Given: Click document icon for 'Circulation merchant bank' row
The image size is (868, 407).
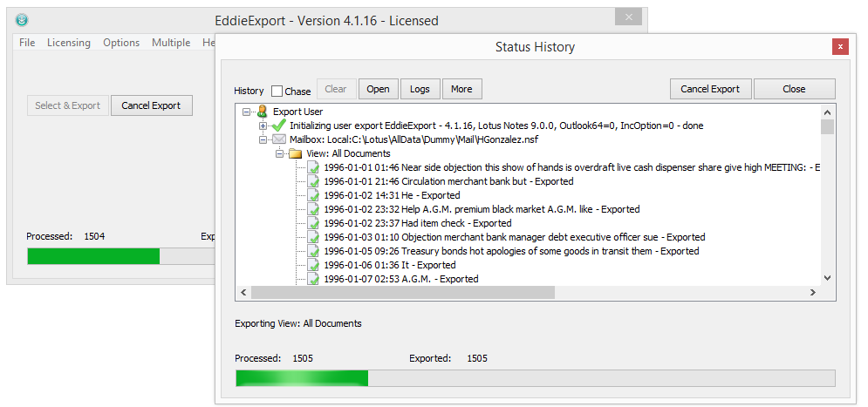Looking at the screenshot, I should click(x=313, y=180).
